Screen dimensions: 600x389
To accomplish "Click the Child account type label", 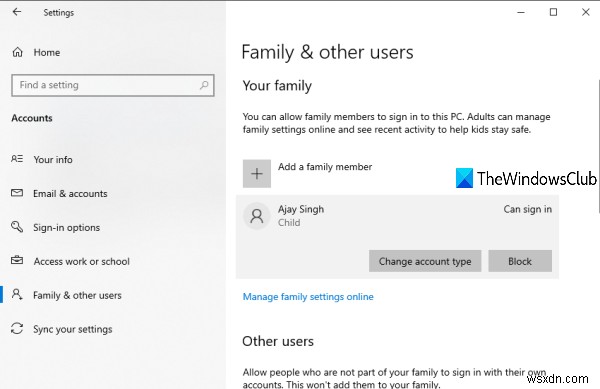I will click(289, 223).
